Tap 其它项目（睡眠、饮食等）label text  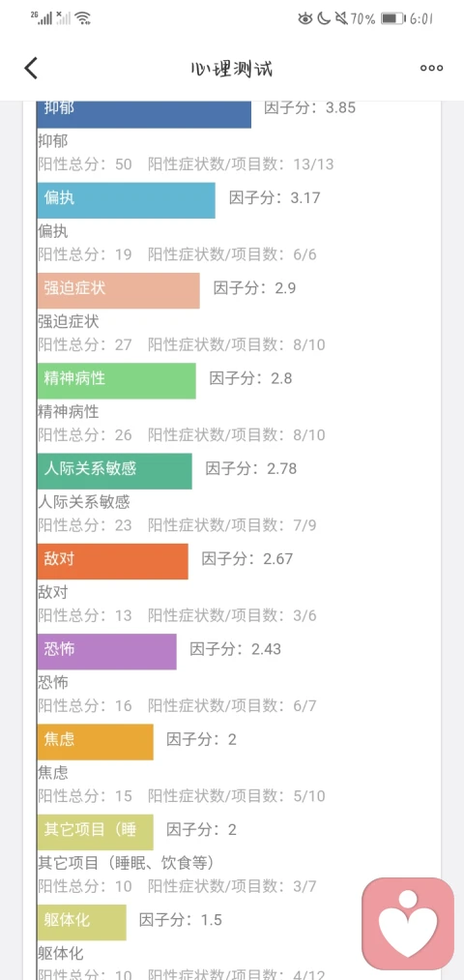point(126,863)
